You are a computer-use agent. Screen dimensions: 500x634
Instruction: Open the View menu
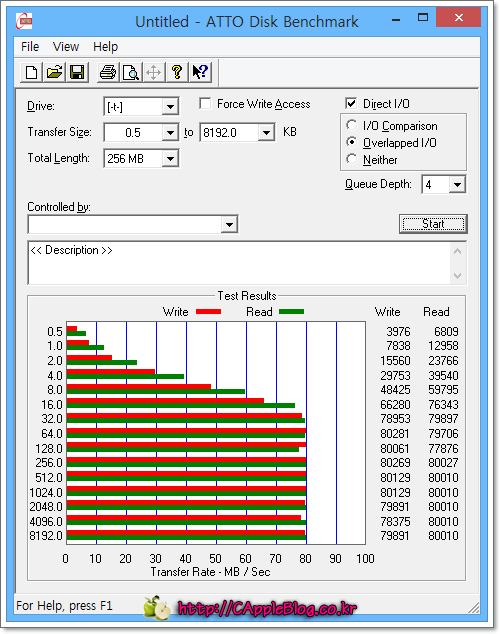pos(66,46)
